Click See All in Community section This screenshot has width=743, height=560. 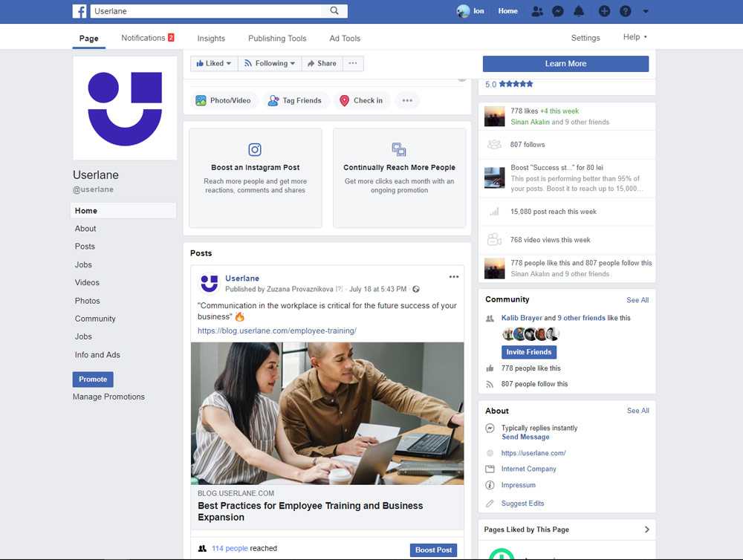point(637,300)
